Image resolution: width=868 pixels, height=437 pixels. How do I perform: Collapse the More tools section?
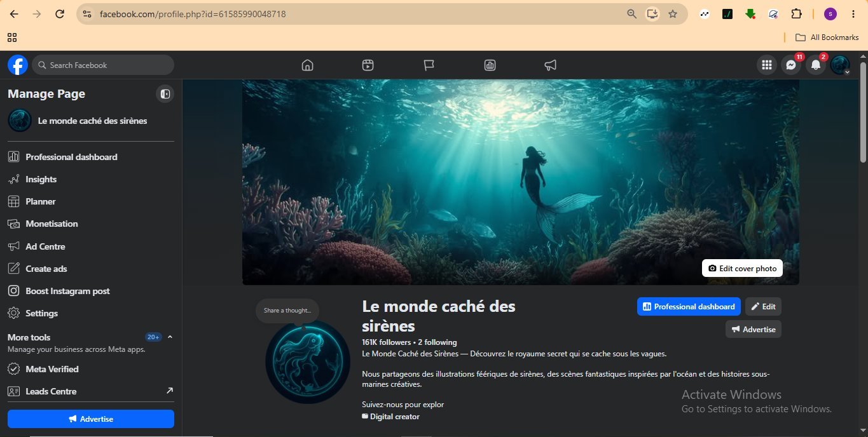click(x=170, y=337)
